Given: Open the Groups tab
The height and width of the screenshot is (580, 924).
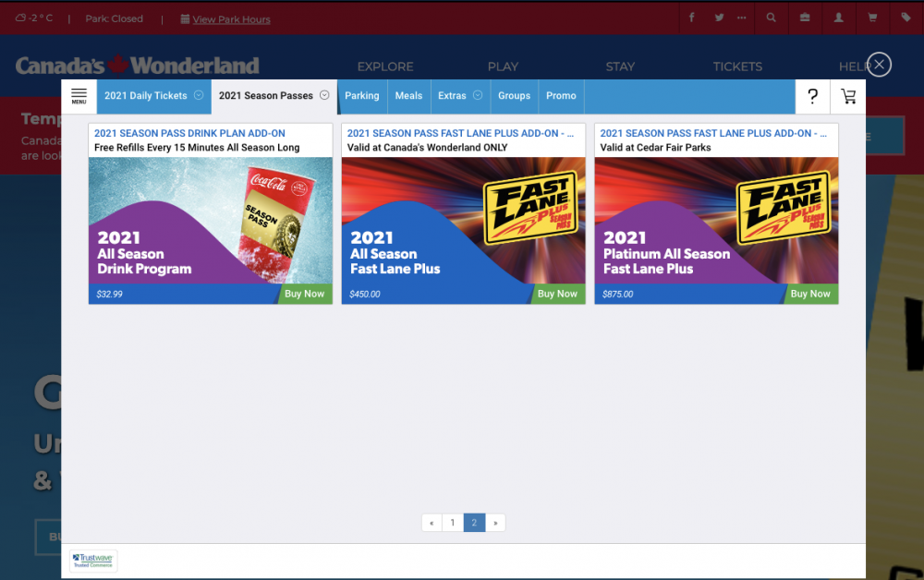Looking at the screenshot, I should (514, 96).
